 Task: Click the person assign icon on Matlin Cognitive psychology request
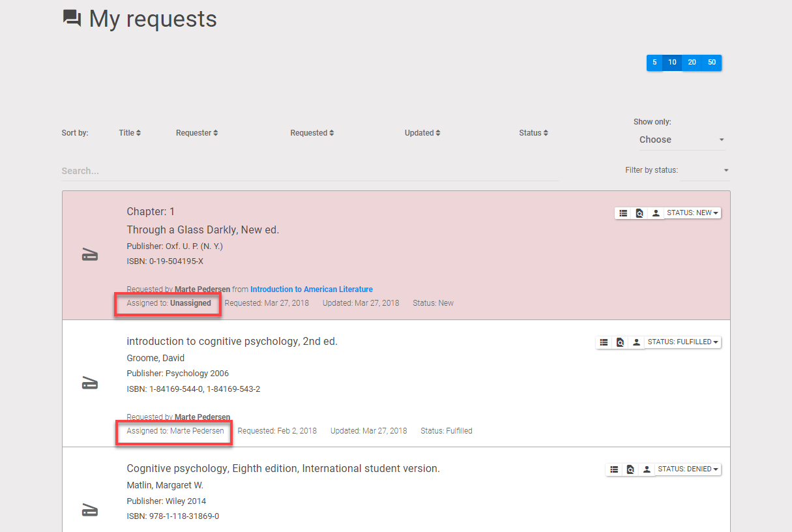tap(647, 469)
